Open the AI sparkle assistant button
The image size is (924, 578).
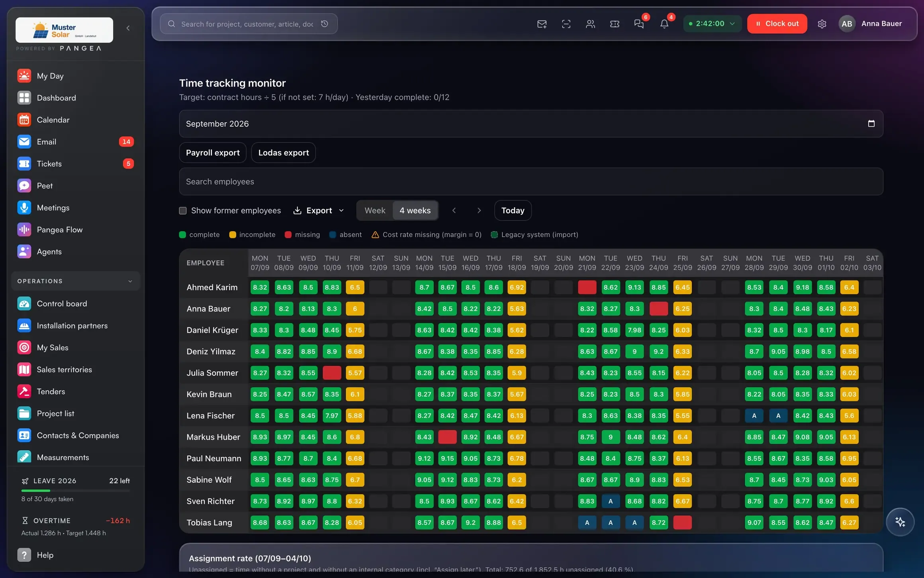point(900,522)
